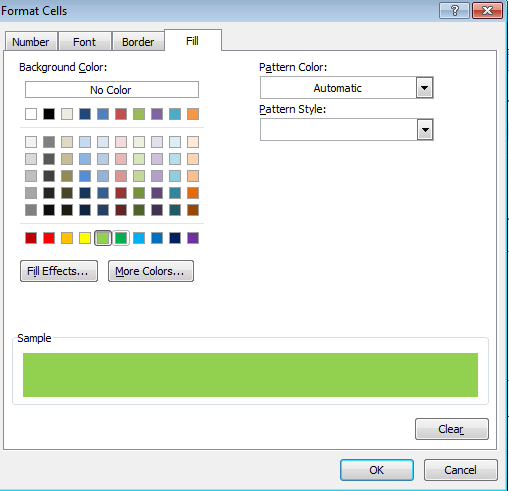Screen dimensions: 509x491
Task: Pick the black swatch in the top color row
Action: tap(49, 114)
